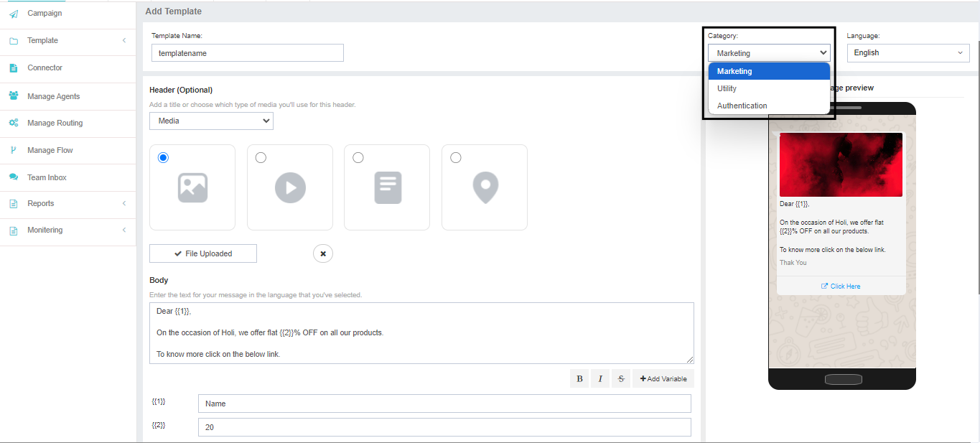Click the Template Name input field
Screen dimensions: 980x443
247,53
